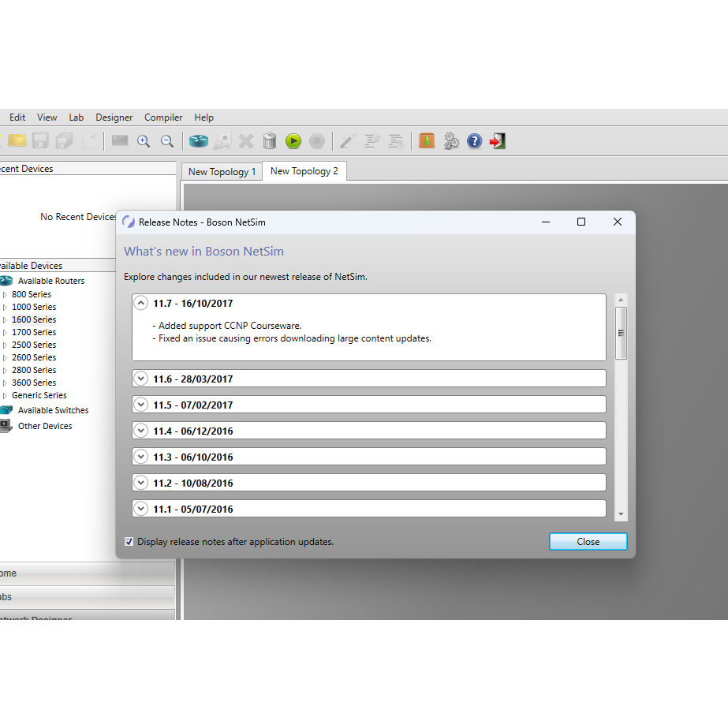Click the router device toolbar icon

(198, 141)
